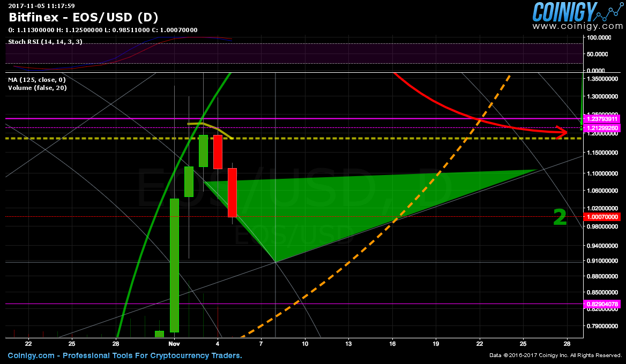Screen dimensions: 626x364
Task: Click the 1.06000000 price axis label
Action: (x=602, y=191)
